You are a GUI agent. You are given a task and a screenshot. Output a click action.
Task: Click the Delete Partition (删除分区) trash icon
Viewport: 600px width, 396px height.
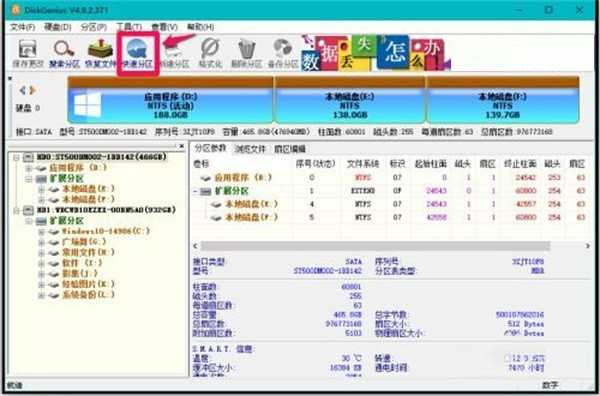247,53
